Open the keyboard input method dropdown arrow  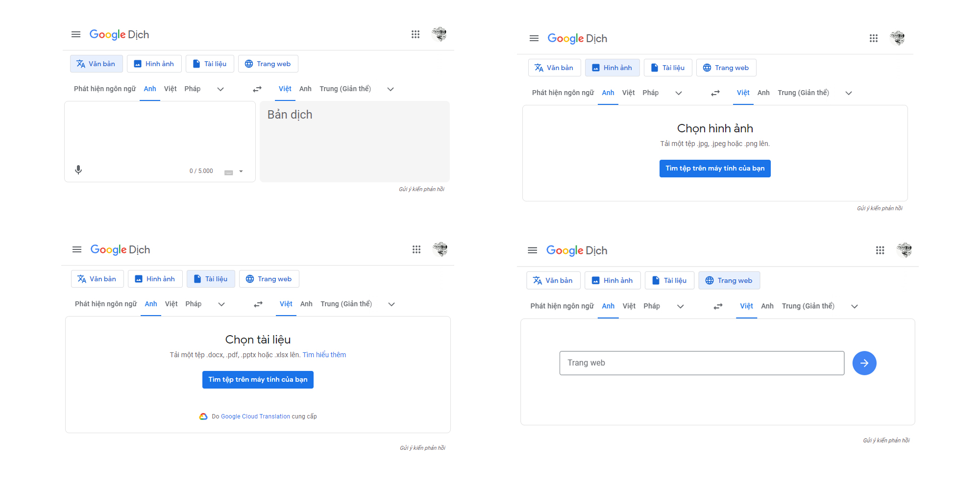[x=241, y=171]
